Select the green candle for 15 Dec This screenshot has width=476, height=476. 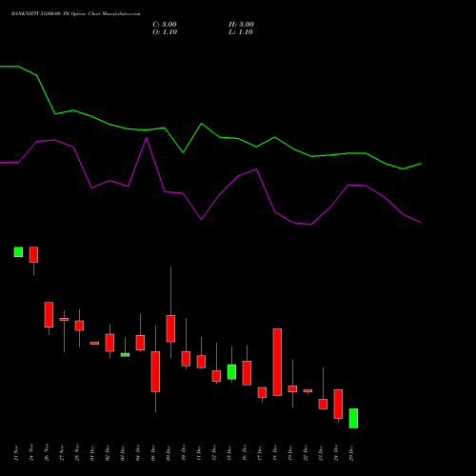click(x=231, y=372)
